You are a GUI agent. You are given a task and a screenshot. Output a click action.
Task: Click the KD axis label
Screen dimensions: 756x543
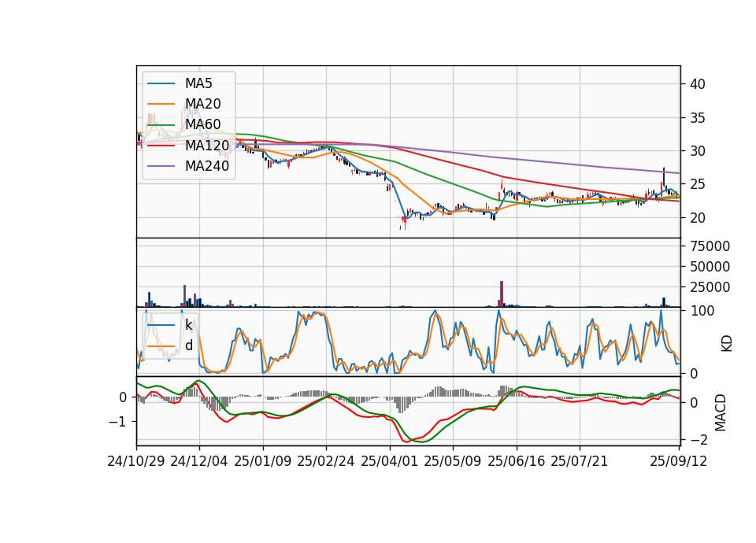pyautogui.click(x=726, y=343)
